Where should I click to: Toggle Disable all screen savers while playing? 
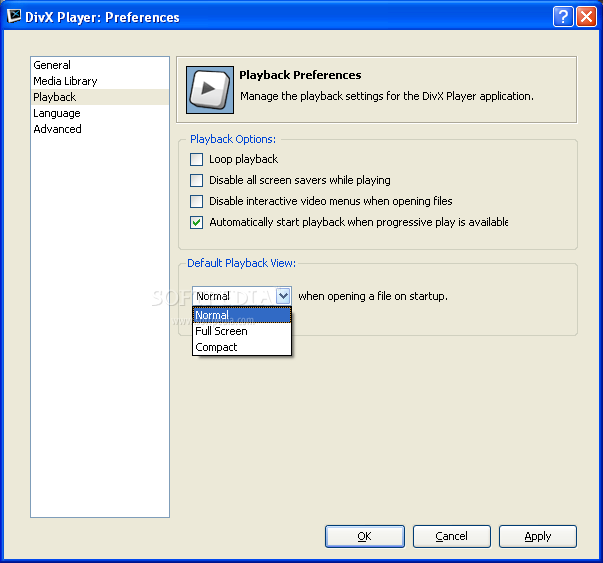coord(197,180)
